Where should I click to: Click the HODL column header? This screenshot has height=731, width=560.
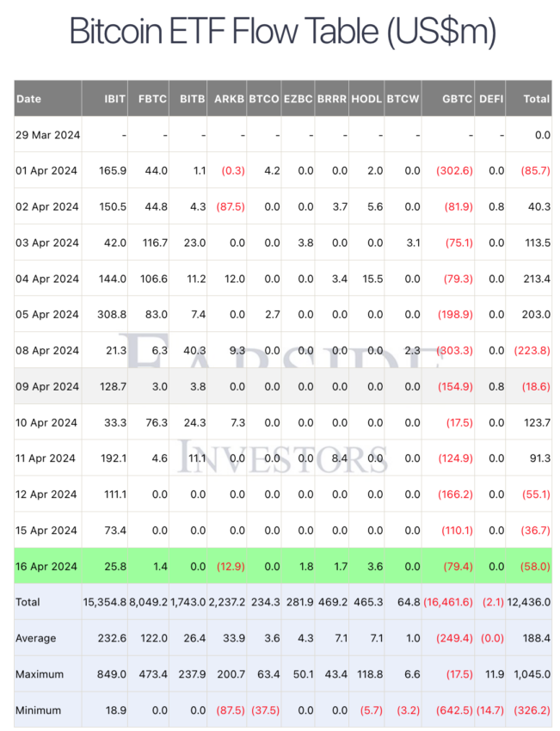pyautogui.click(x=367, y=99)
